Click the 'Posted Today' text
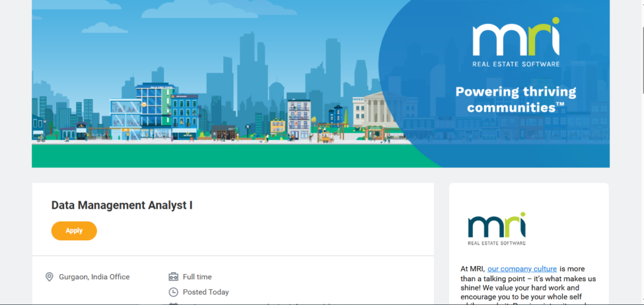 pyautogui.click(x=206, y=292)
